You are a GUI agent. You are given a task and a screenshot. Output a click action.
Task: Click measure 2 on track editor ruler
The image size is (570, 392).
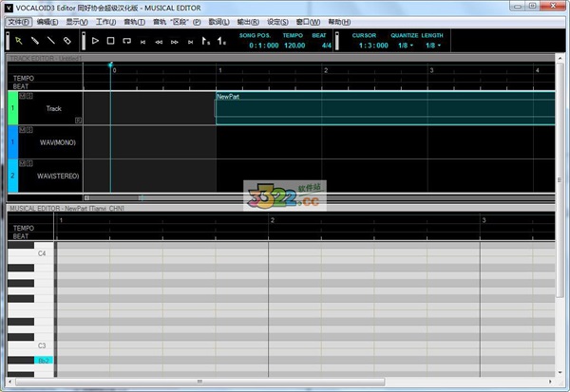pyautogui.click(x=326, y=70)
